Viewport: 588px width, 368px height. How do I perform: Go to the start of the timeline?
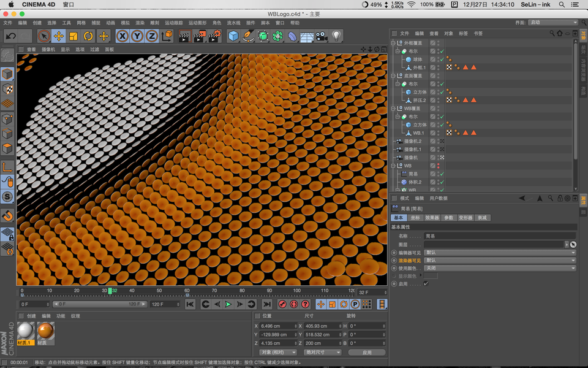click(190, 304)
